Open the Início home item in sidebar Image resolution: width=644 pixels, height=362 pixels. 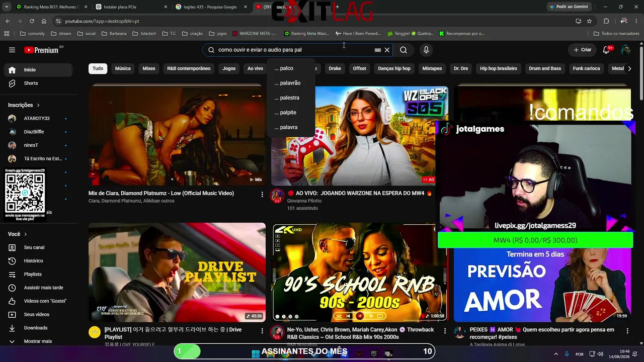point(39,70)
